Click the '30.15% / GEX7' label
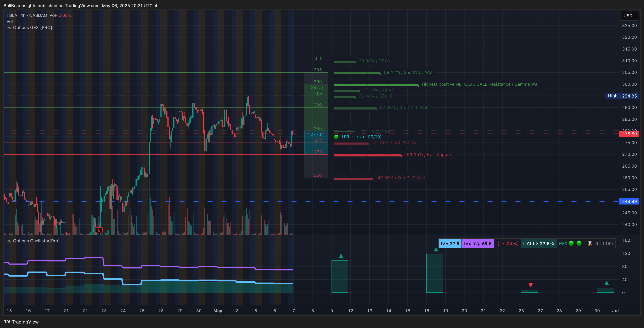The width and height of the screenshot is (644, 328). click(378, 90)
